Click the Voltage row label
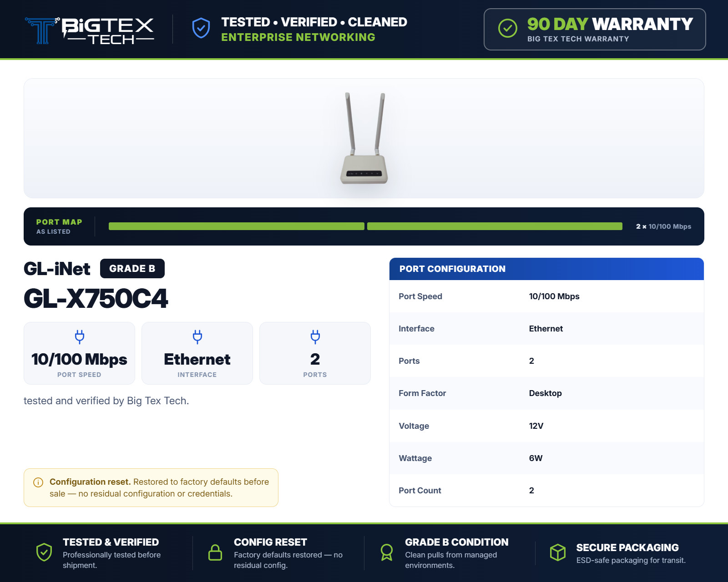Image resolution: width=728 pixels, height=582 pixels. pos(414,426)
